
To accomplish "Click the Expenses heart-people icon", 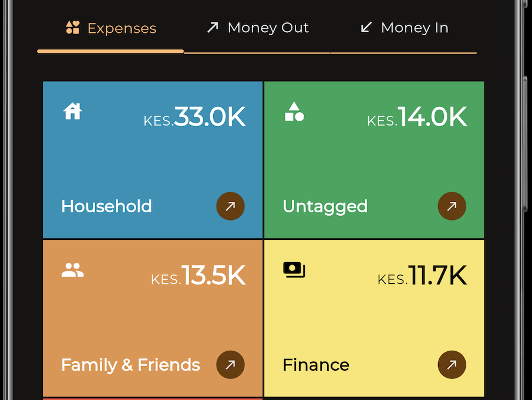I will coord(72,27).
